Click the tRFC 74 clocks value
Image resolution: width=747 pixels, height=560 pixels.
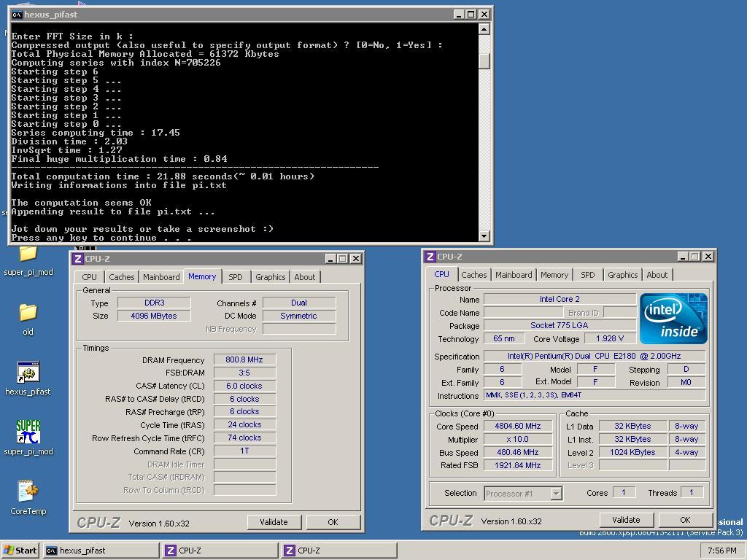point(244,437)
